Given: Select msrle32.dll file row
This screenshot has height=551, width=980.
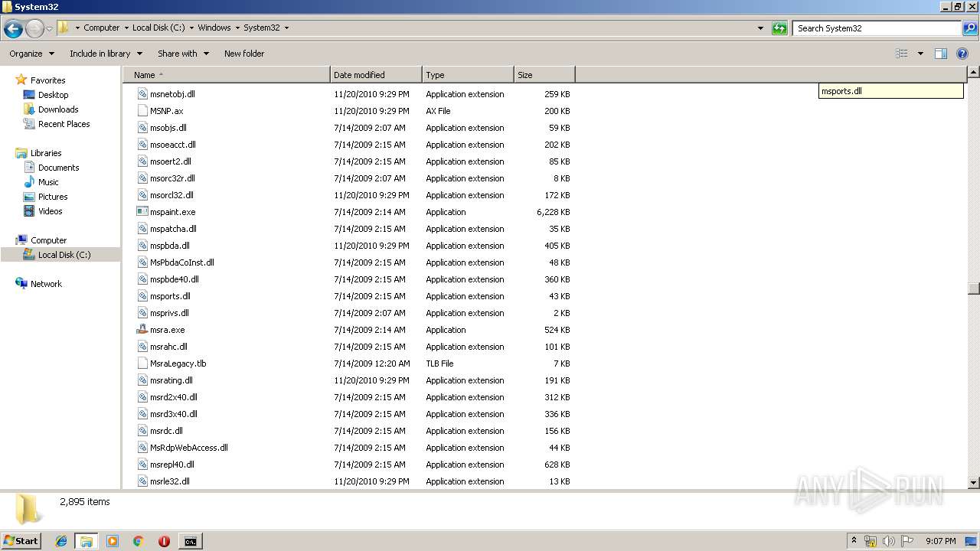Looking at the screenshot, I should [354, 481].
